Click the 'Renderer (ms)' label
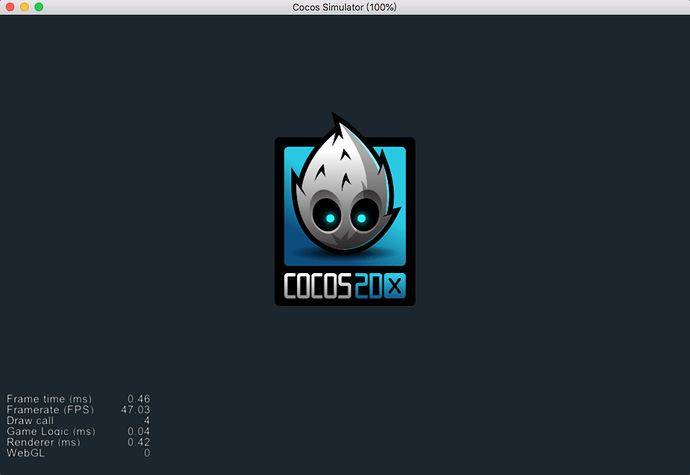The width and height of the screenshot is (690, 475). point(44,442)
